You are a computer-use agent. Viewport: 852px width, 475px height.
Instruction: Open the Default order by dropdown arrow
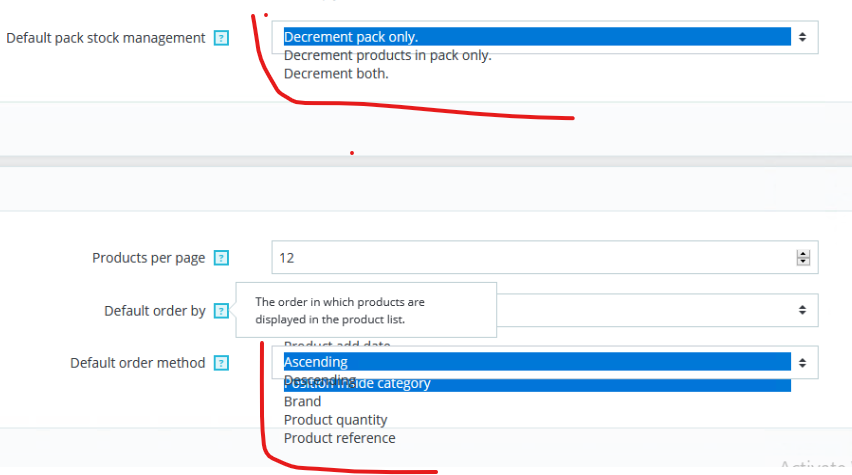click(x=802, y=310)
